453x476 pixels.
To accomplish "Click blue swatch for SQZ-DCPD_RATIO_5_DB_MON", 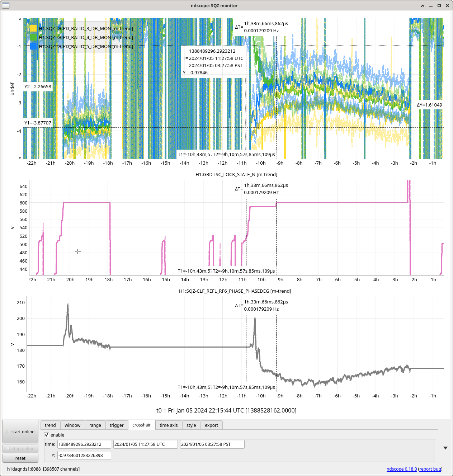I will tap(33, 46).
